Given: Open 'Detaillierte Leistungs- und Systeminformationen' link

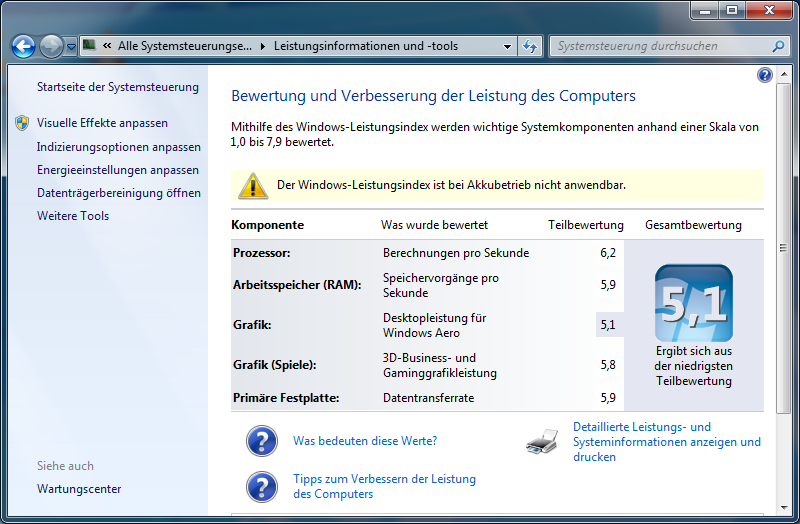Looking at the screenshot, I should point(667,442).
